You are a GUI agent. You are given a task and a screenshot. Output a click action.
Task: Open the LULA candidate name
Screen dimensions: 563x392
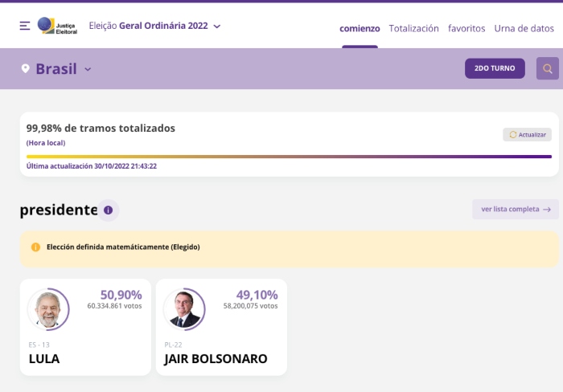tap(44, 359)
